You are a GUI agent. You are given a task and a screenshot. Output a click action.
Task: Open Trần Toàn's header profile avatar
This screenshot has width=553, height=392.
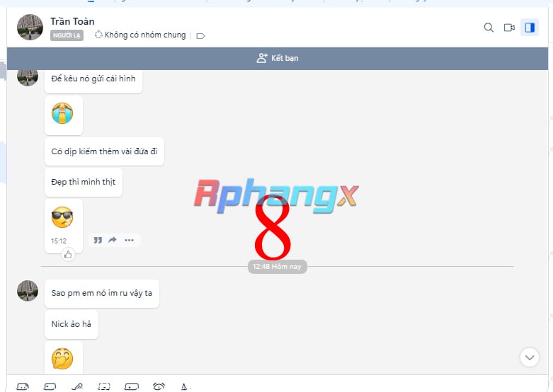coord(30,27)
